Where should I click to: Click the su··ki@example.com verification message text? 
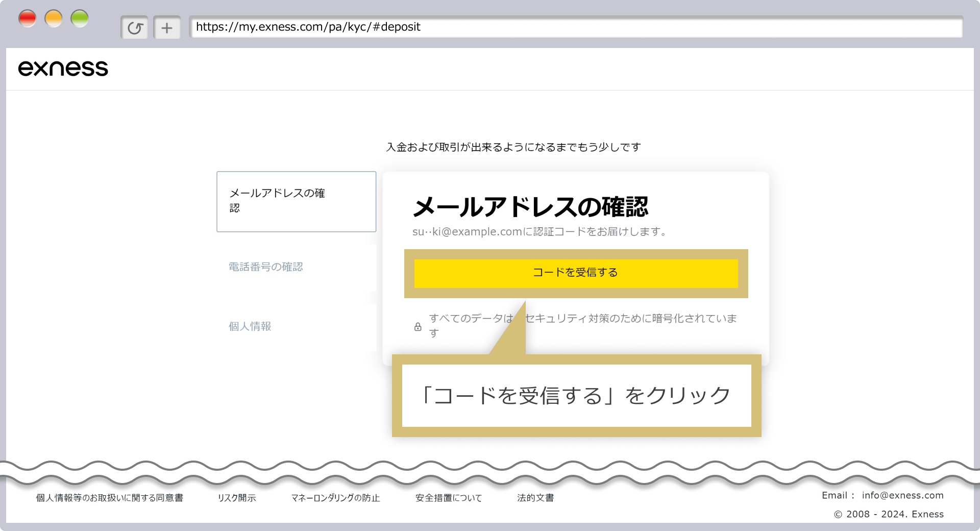(541, 232)
